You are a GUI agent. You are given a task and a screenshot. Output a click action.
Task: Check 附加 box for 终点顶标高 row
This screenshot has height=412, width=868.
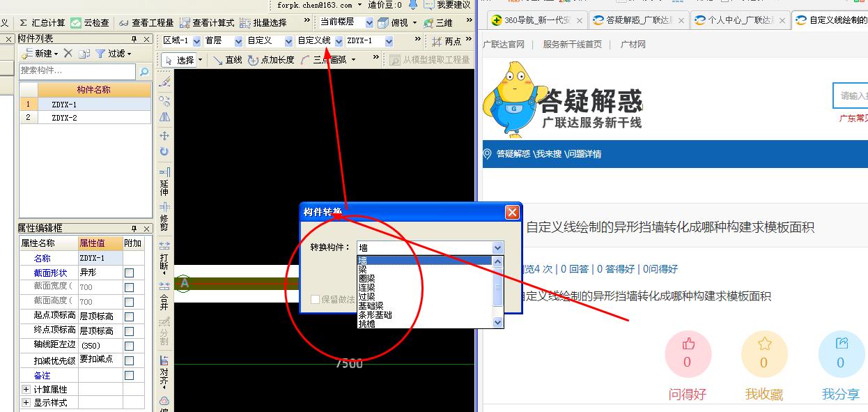tap(129, 330)
